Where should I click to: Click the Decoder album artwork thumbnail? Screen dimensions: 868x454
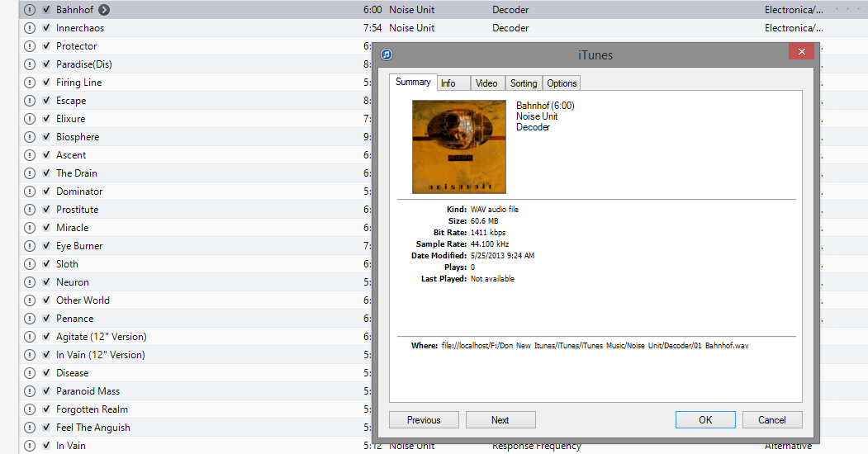pyautogui.click(x=459, y=147)
